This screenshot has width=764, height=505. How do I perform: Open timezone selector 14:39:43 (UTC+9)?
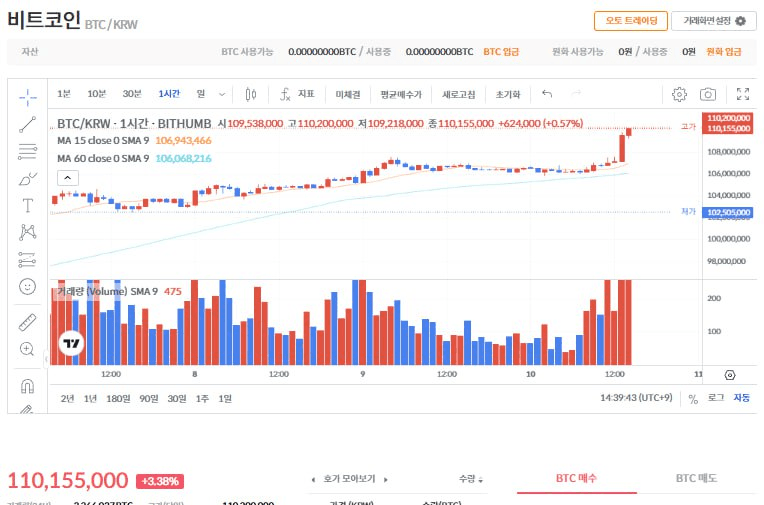(636, 398)
